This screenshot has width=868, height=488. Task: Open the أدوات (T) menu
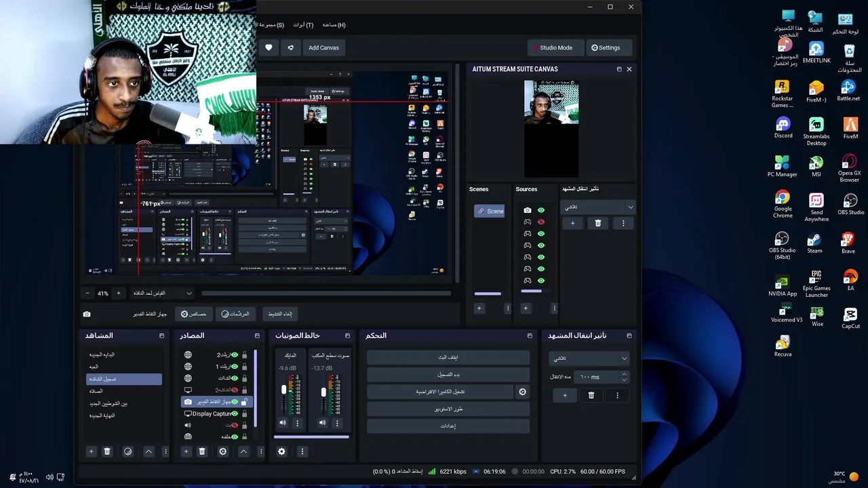303,25
